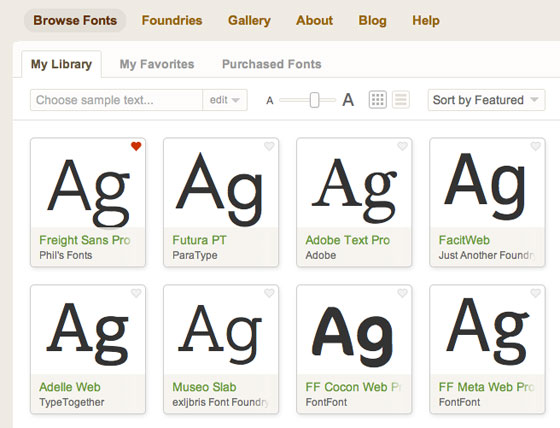The height and width of the screenshot is (428, 560).
Task: Open the Adobe Text Pro font link
Action: pyautogui.click(x=348, y=240)
